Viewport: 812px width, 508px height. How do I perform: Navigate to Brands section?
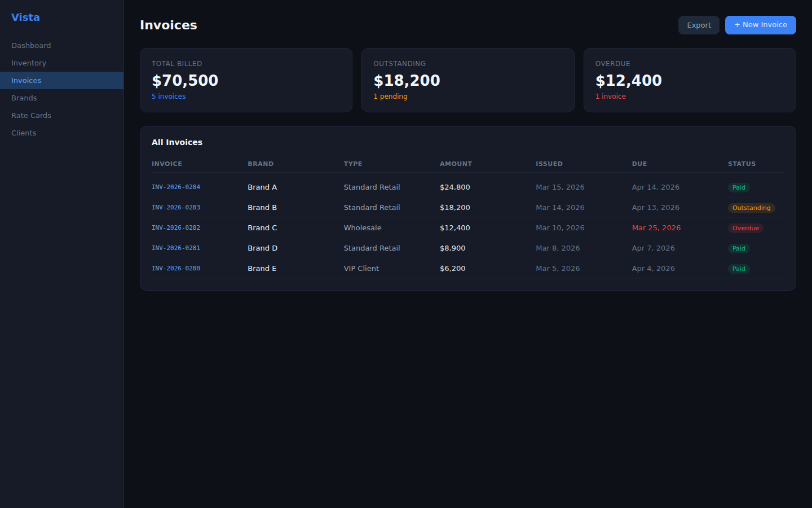click(x=24, y=98)
